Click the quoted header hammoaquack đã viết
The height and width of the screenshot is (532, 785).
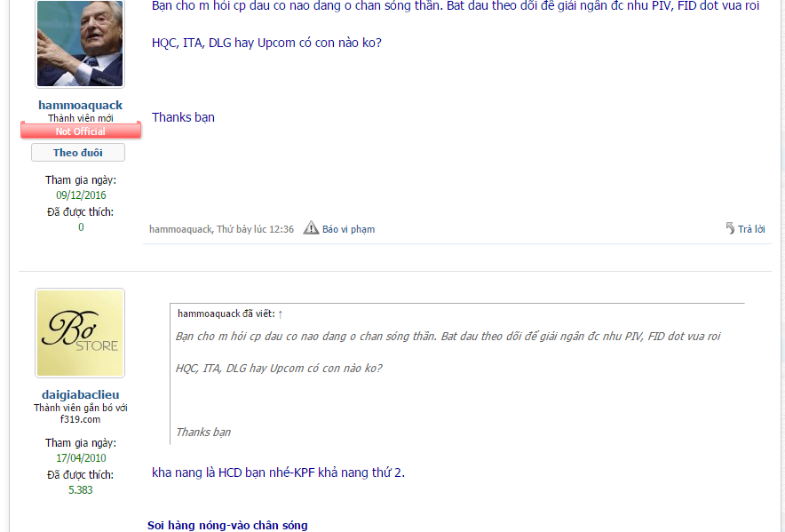226,314
